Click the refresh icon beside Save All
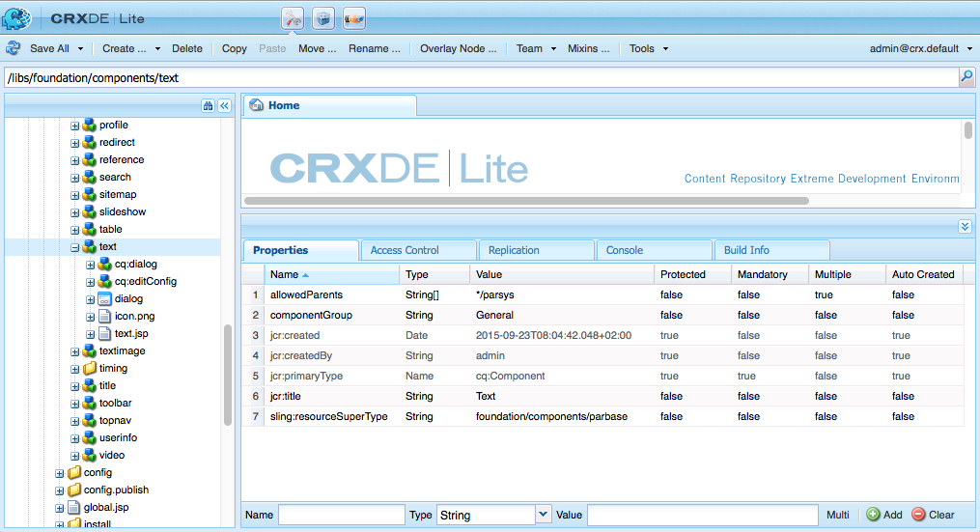Screen dimensions: 980x532 pos(14,48)
